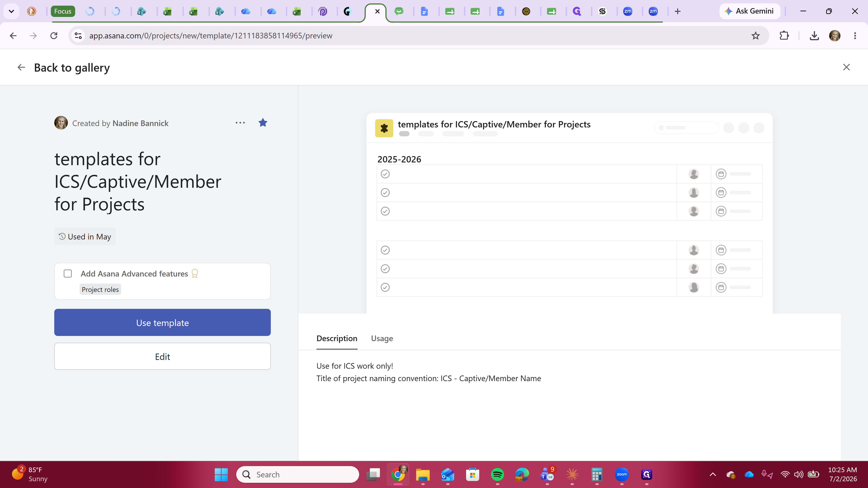This screenshot has height=488, width=868.
Task: Open a new browser tab
Action: point(678,12)
